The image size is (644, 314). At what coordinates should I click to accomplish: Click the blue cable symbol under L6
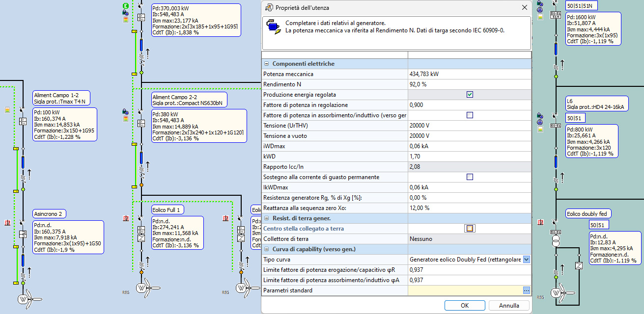click(556, 161)
